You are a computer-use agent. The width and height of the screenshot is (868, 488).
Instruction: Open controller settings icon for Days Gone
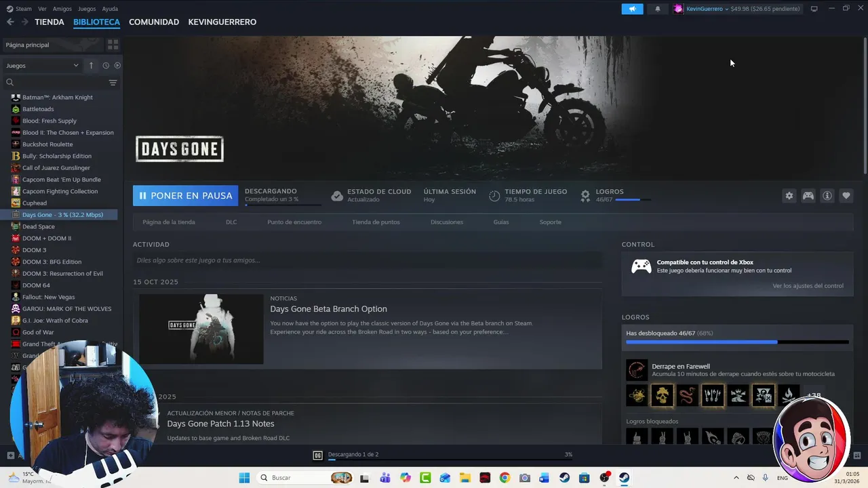point(808,196)
